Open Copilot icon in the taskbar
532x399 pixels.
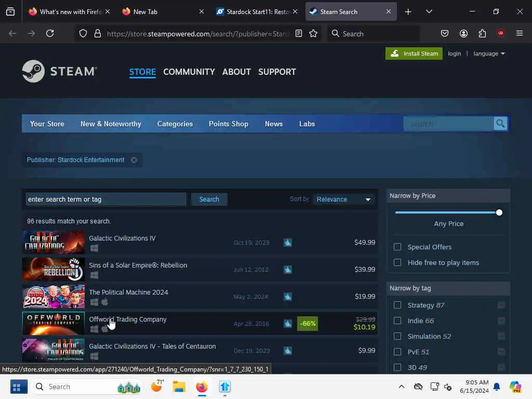click(515, 387)
